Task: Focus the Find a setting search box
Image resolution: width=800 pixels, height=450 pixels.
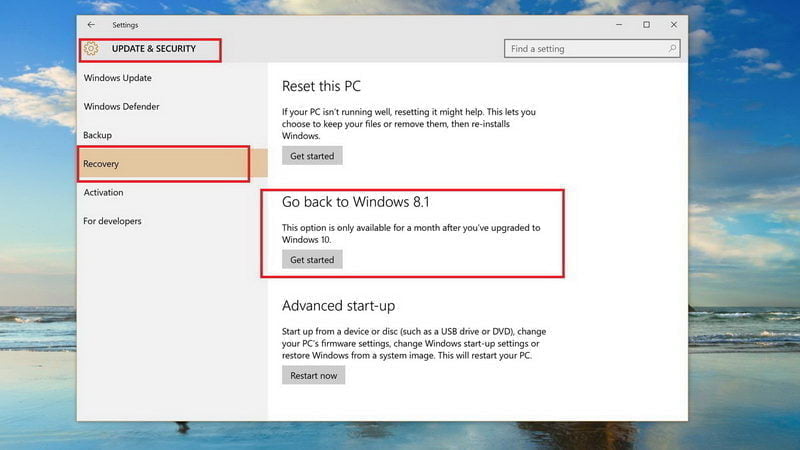Action: [x=592, y=48]
